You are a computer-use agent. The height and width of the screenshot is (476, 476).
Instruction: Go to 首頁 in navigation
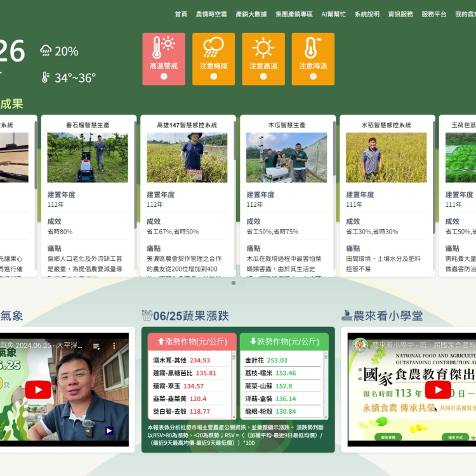coord(181,14)
